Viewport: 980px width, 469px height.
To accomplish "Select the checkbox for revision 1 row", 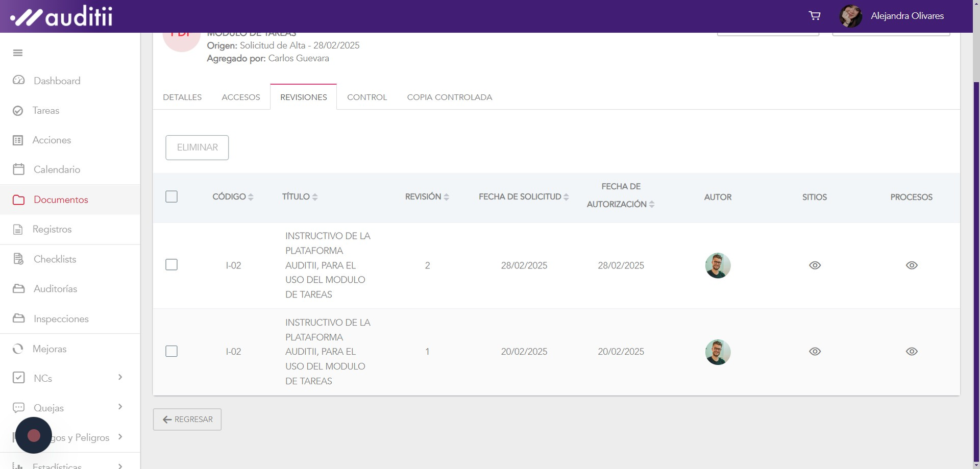I will pyautogui.click(x=171, y=352).
